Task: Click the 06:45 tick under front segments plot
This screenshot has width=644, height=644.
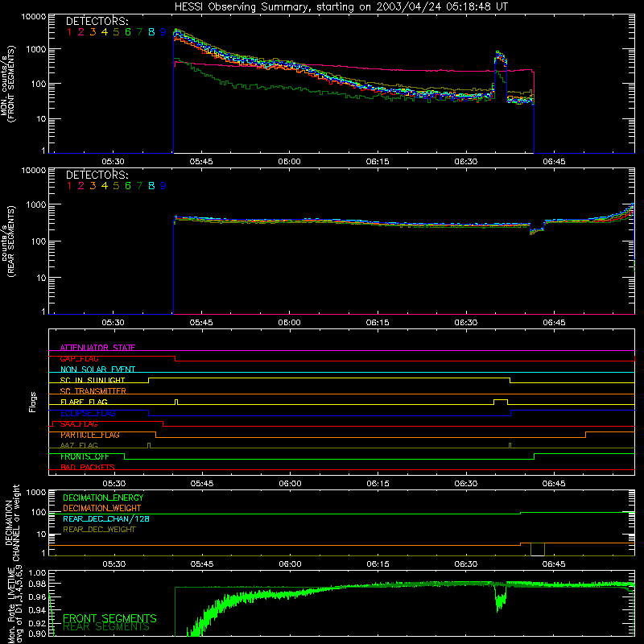Action: coord(554,162)
